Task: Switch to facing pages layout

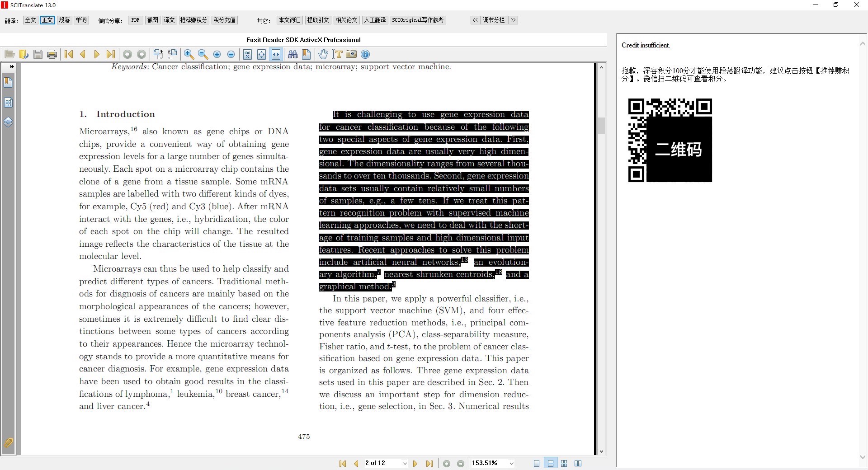Action: pos(578,463)
